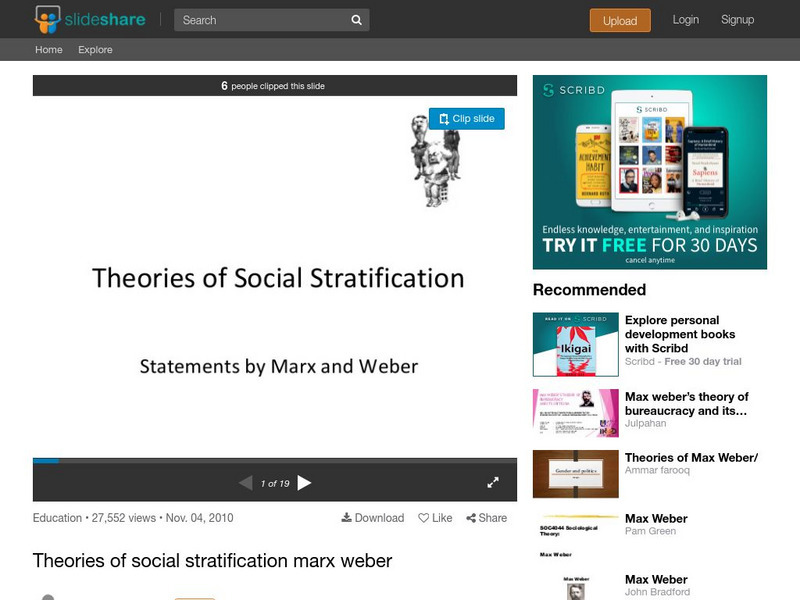Image resolution: width=800 pixels, height=600 pixels.
Task: Open sharing options via the Share icon
Action: [x=470, y=518]
